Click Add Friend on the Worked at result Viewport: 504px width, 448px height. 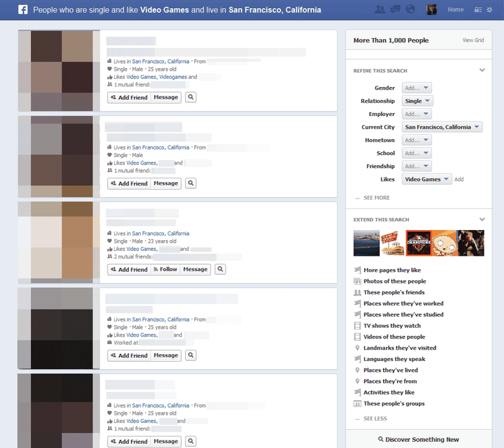coord(129,355)
